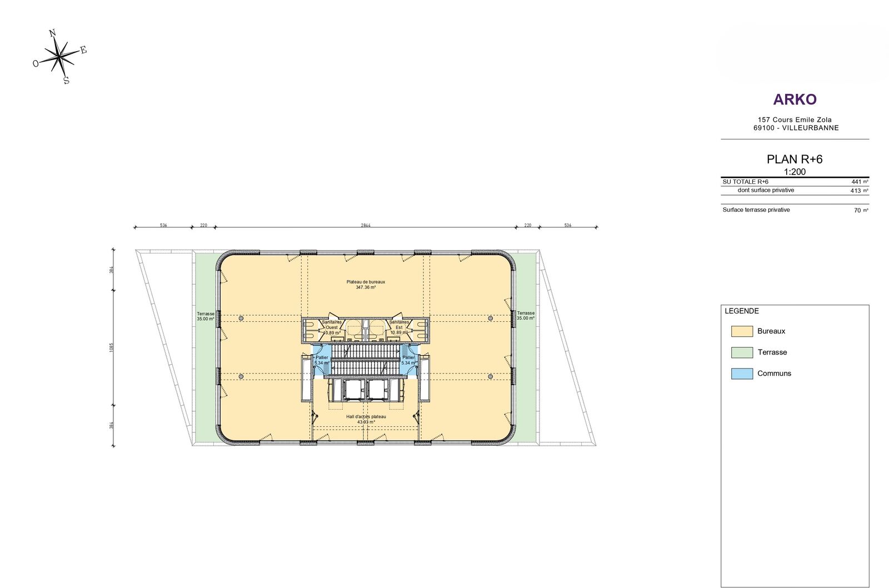Click the Plateau de bureaux 347.36 m² label
Viewport: 889px width, 588px height.
pos(366,285)
